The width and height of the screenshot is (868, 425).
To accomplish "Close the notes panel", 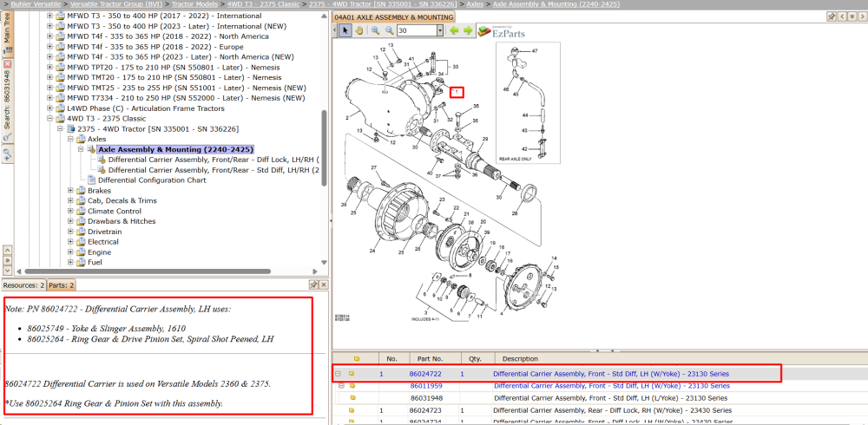I will [324, 284].
